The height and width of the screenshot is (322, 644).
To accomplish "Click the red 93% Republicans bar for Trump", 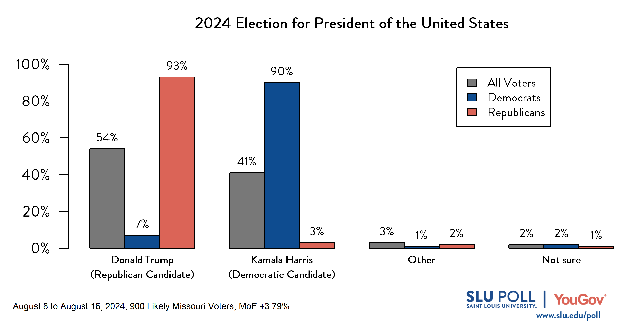I will pyautogui.click(x=177, y=163).
